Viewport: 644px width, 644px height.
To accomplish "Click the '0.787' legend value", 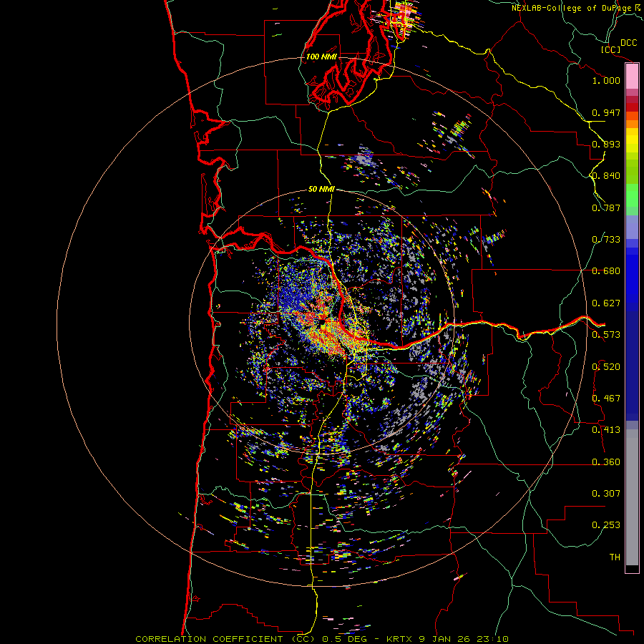I will pyautogui.click(x=606, y=208).
